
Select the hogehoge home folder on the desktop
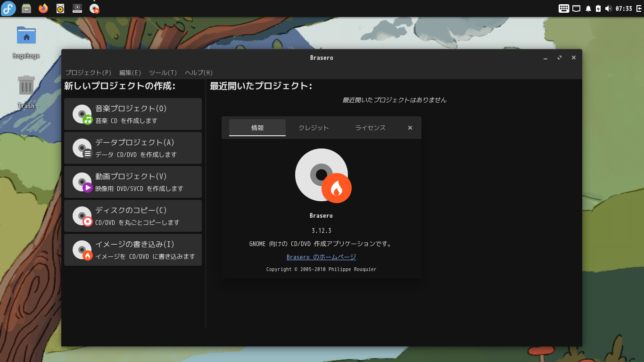tap(26, 42)
